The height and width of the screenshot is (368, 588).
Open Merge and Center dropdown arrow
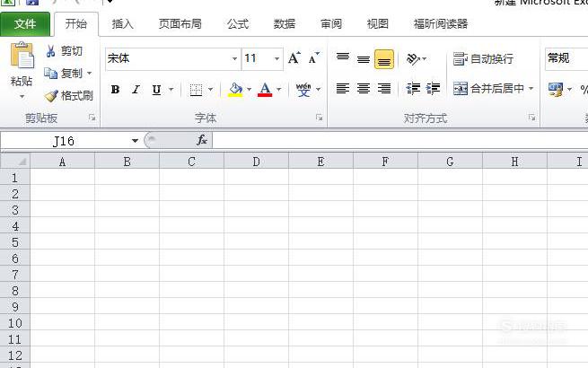[x=531, y=89]
